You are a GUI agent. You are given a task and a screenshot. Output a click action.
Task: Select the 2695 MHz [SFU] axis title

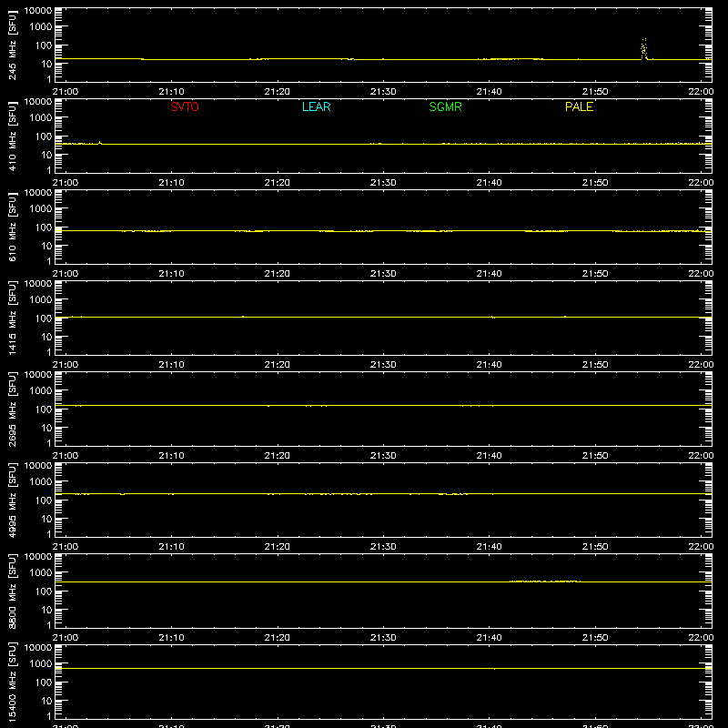point(12,409)
